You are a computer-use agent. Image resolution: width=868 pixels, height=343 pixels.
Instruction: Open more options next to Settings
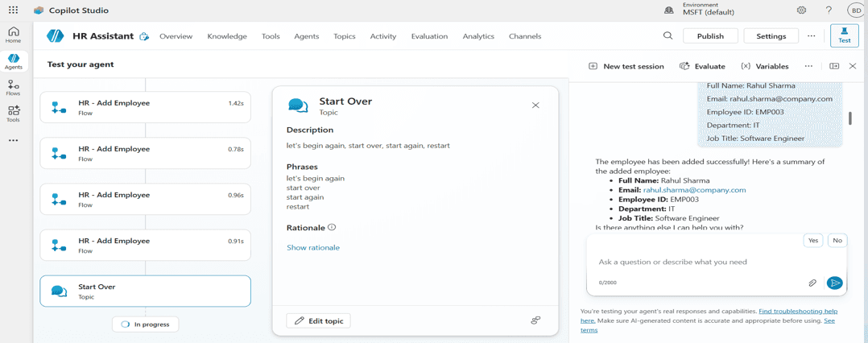pos(812,36)
